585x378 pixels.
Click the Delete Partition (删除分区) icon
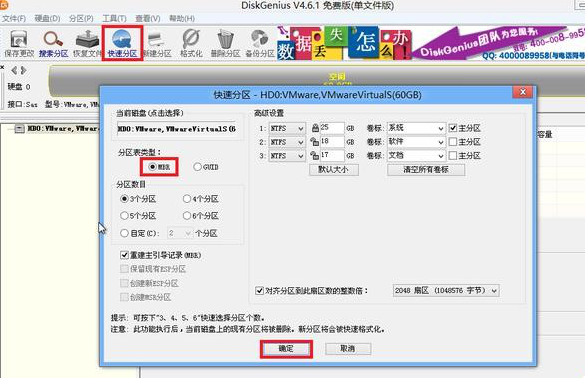click(225, 43)
